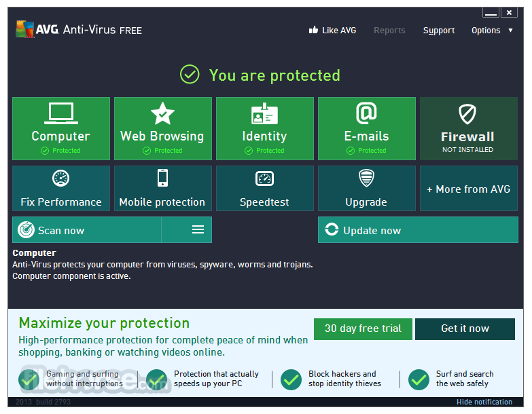This screenshot has height=414, width=532.
Task: Open the Speedtest tile label
Action: [264, 202]
